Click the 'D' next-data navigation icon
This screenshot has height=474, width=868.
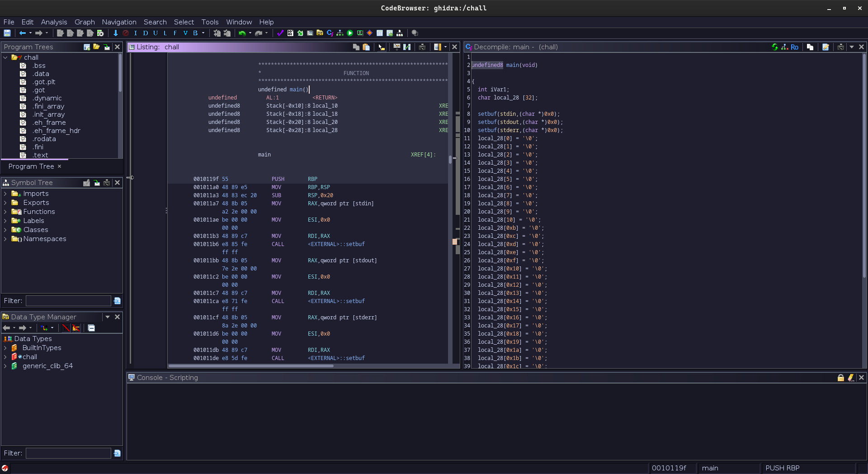[x=146, y=33]
